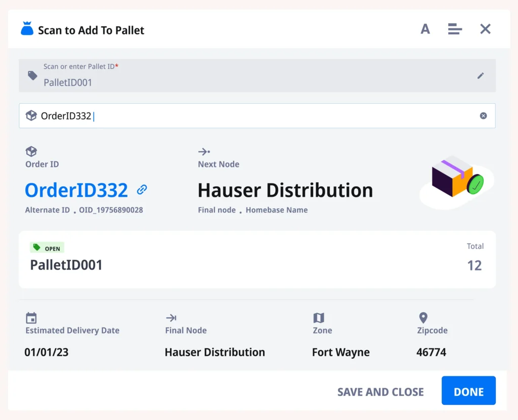Screen dimensions: 518x420
Task: Open the text alignment lines icon
Action: click(455, 29)
